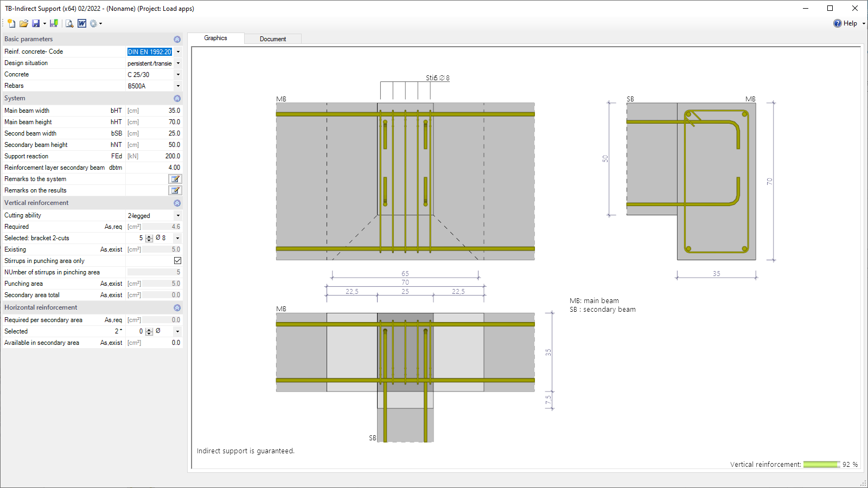Click the 'Required per secondary area' label
Screen dimensions: 868x488
pos(43,320)
